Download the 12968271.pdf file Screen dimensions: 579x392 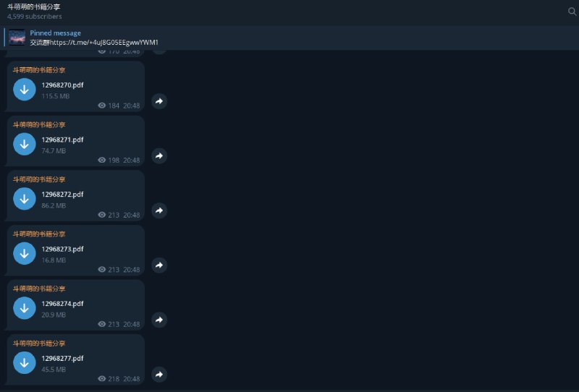click(x=24, y=144)
